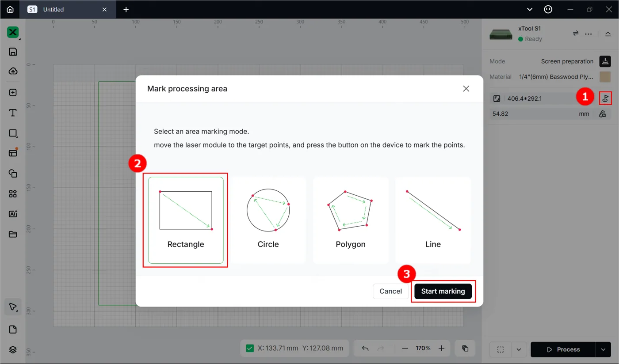Click Start marking button
Viewport: 619px width, 364px height.
tap(443, 291)
